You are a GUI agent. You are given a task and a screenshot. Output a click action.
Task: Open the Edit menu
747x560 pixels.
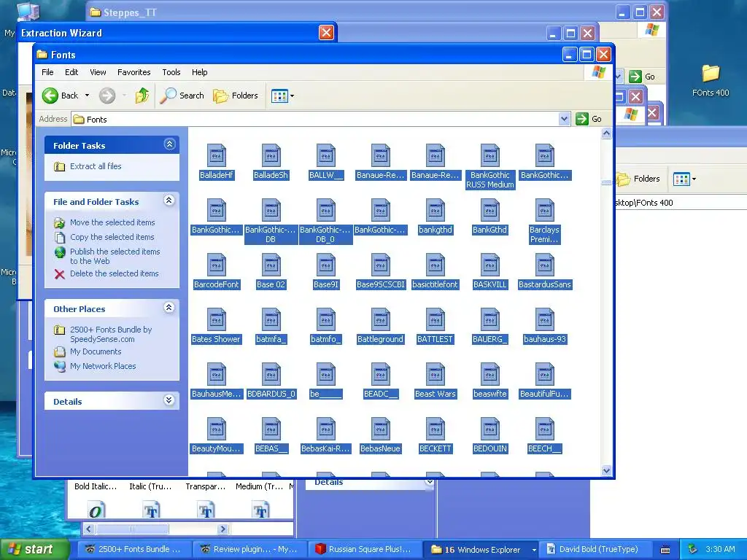[x=71, y=72]
